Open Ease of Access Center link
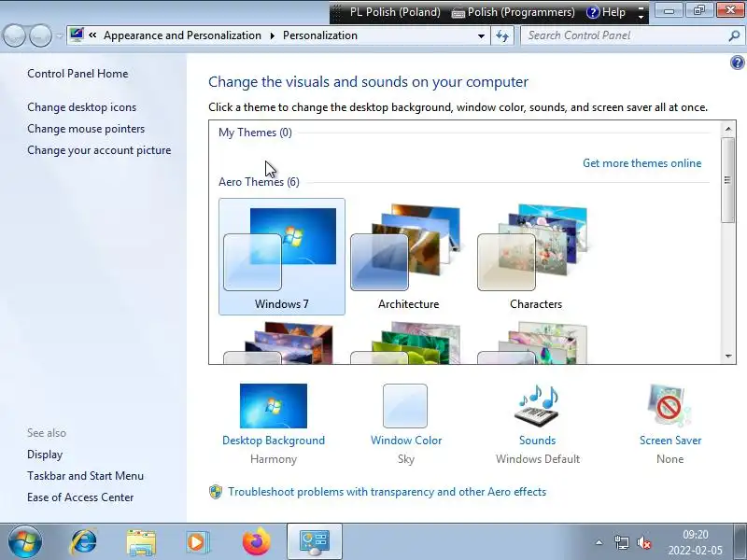This screenshot has height=560, width=747. click(x=80, y=497)
